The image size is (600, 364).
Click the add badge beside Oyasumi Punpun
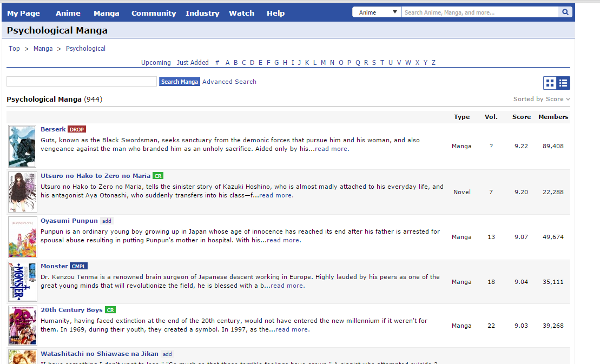tap(107, 221)
